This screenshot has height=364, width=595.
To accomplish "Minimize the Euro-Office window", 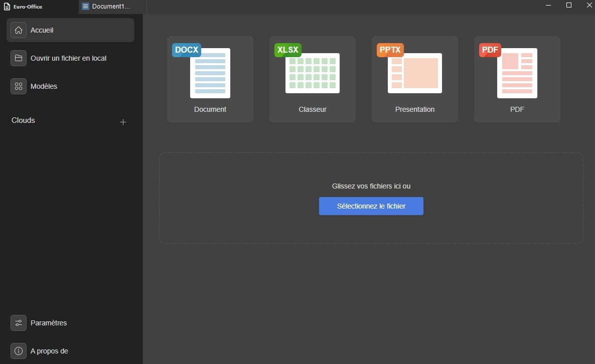I will pos(548,6).
